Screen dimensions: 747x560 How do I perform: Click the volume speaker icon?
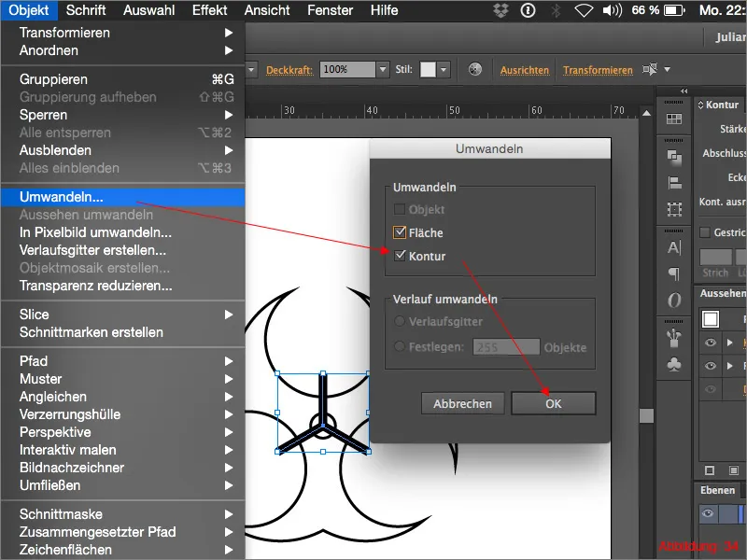613,10
